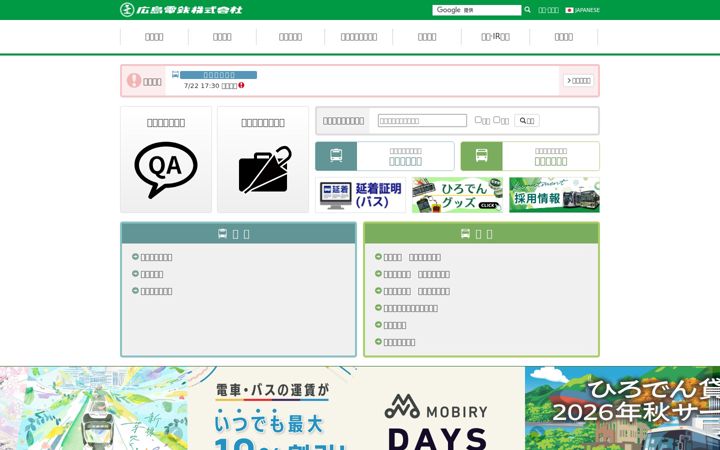Open the JAPANESE language selector
720x450 pixels.
pyautogui.click(x=582, y=10)
